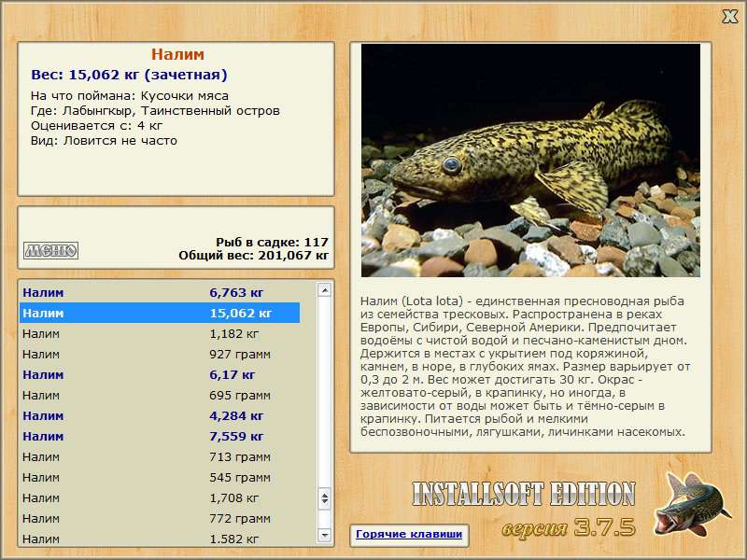Close the fish keepnet window with X
This screenshot has height=560, width=747.
coord(729,17)
